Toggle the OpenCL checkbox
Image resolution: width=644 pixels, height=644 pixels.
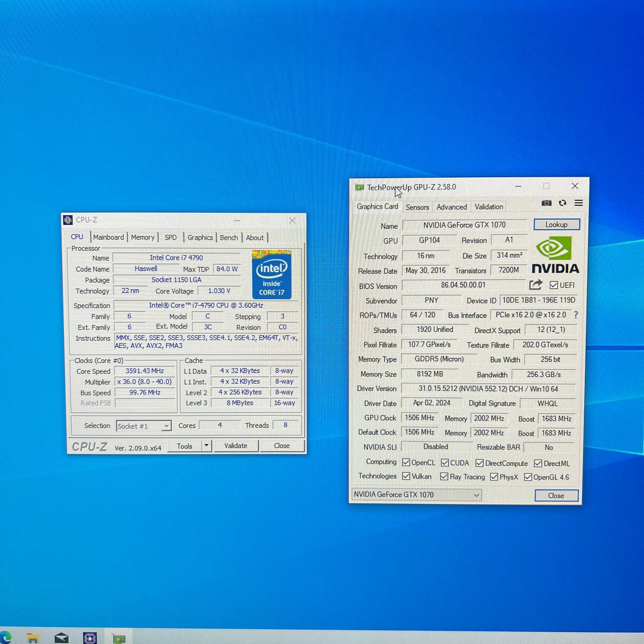coord(406,462)
